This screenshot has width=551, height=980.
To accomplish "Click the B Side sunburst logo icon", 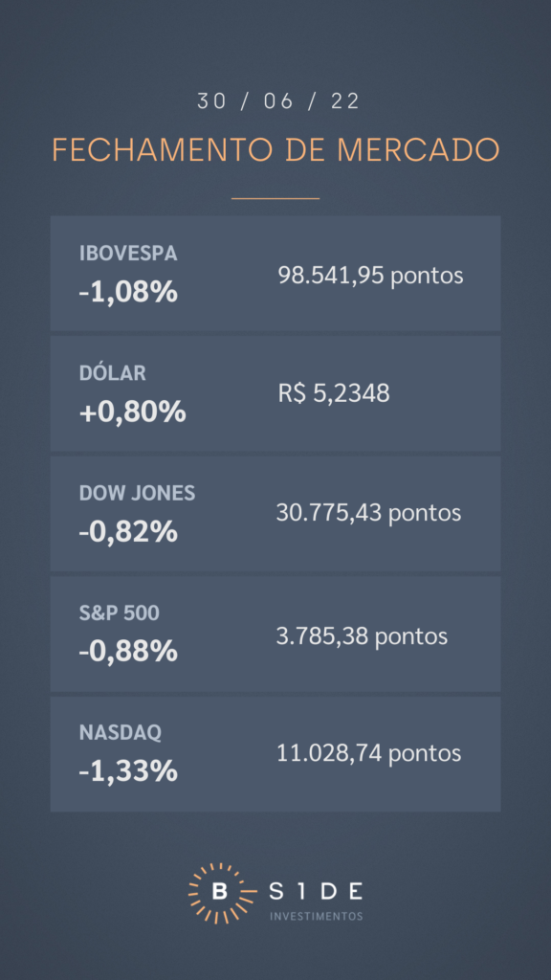I will point(219,893).
